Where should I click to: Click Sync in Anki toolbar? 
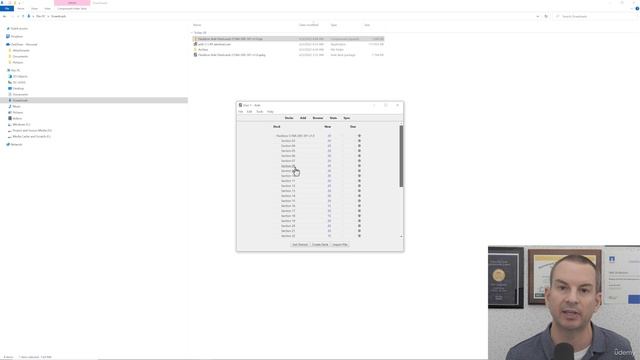347,118
